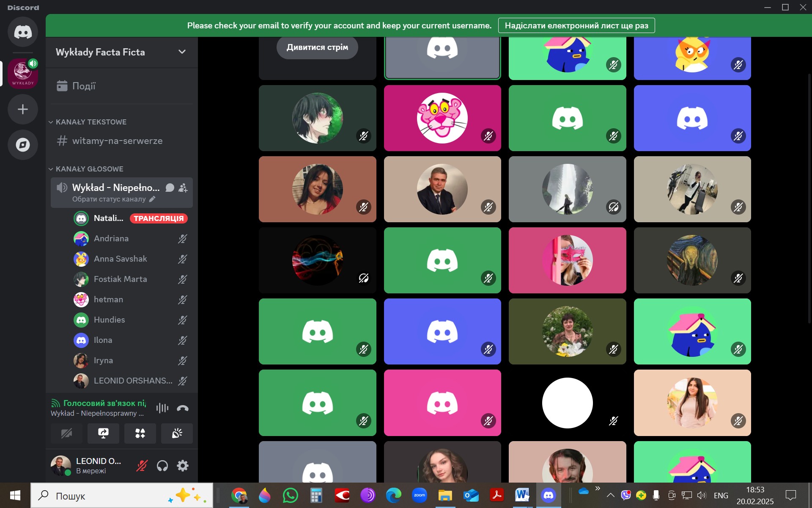812x508 pixels.
Task: Open witamy-na-serwerze text channel
Action: click(117, 141)
